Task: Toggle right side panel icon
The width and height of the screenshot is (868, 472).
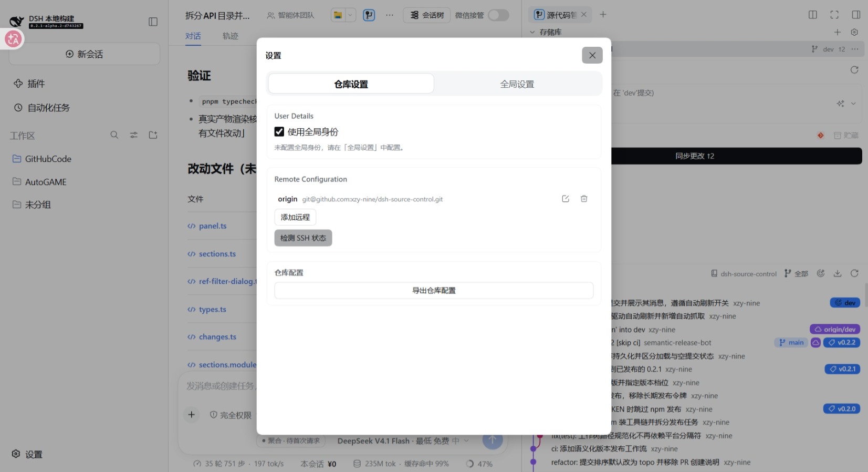Action: (x=856, y=15)
